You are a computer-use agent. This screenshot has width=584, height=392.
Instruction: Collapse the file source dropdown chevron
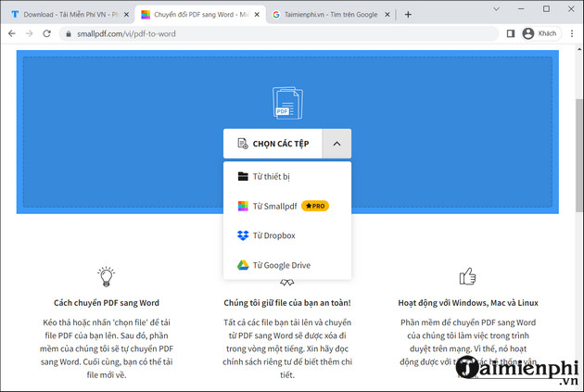336,144
